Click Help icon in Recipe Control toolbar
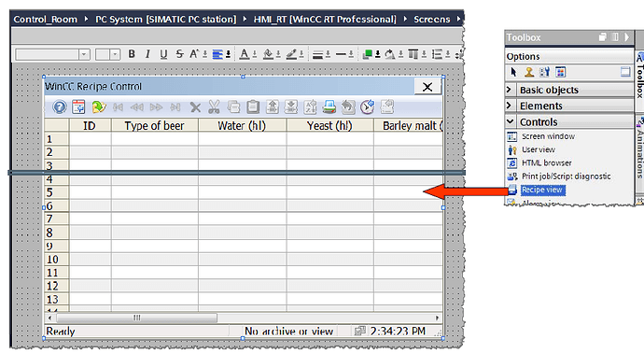This screenshot has height=353, width=644. click(x=60, y=107)
